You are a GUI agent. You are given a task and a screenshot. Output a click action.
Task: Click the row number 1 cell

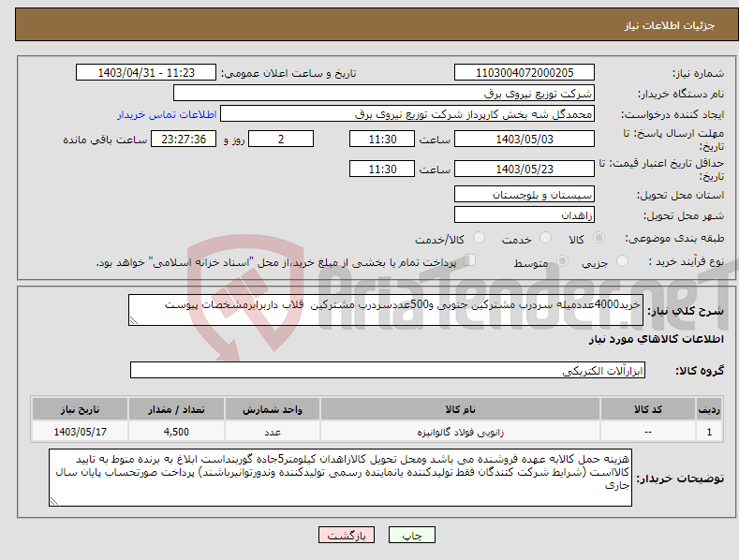[x=709, y=432]
